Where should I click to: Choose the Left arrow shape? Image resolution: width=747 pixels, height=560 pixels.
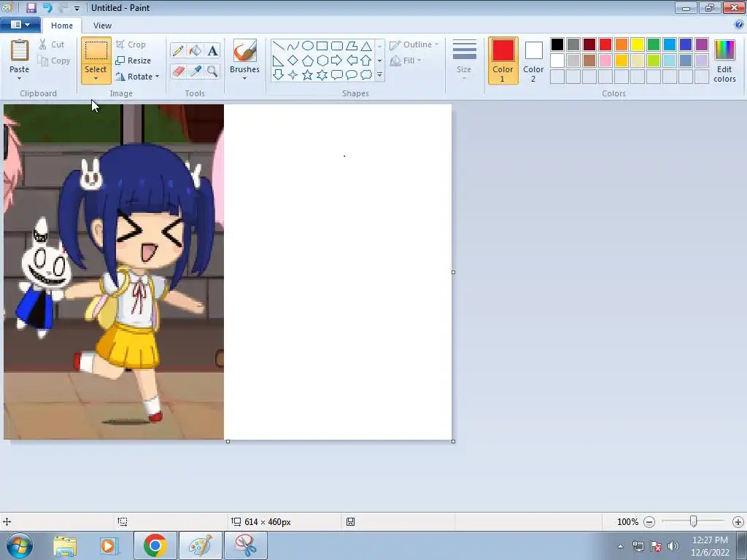click(x=352, y=61)
